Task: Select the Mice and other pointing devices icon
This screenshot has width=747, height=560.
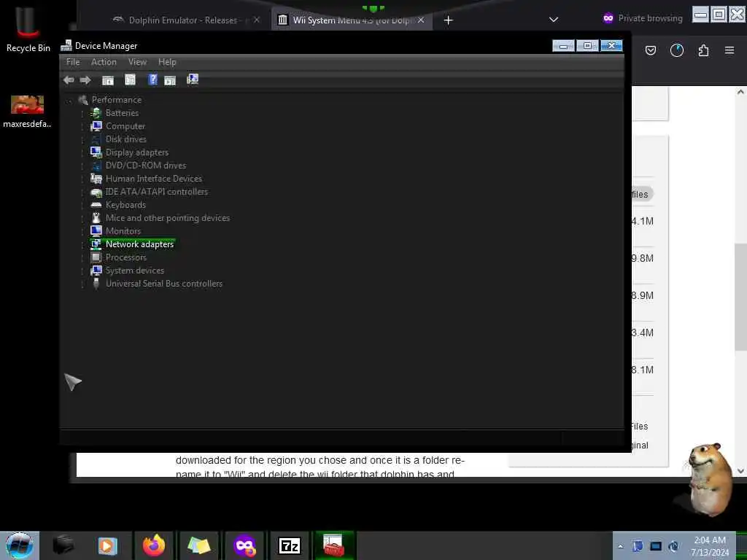Action: tap(96, 217)
